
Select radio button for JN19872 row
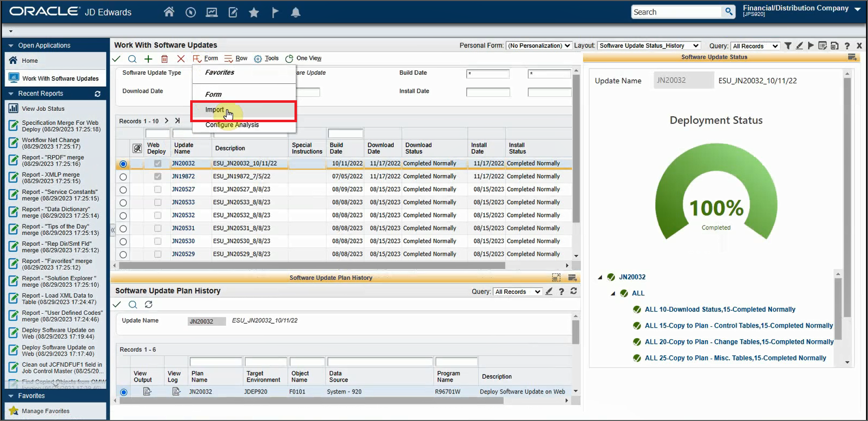tap(123, 177)
